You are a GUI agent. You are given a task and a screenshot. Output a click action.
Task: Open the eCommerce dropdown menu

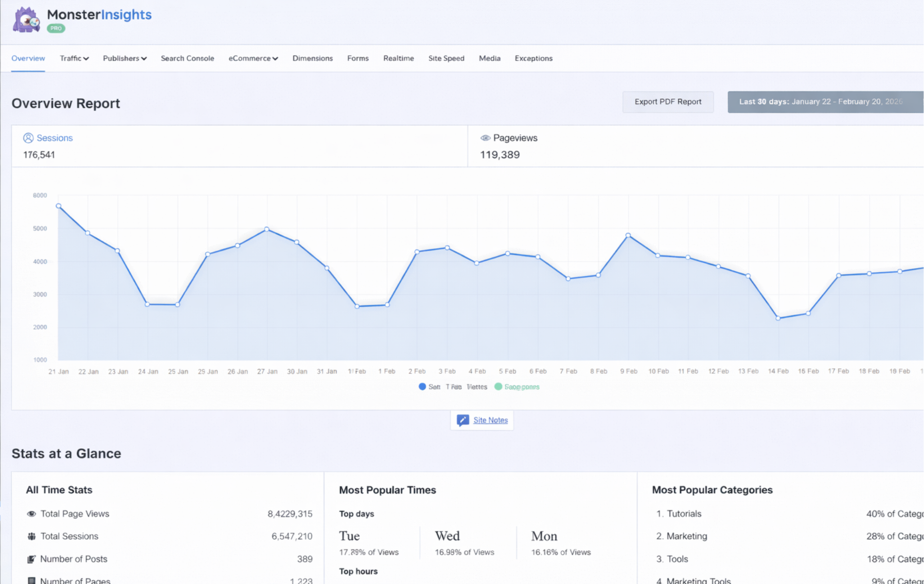point(253,58)
